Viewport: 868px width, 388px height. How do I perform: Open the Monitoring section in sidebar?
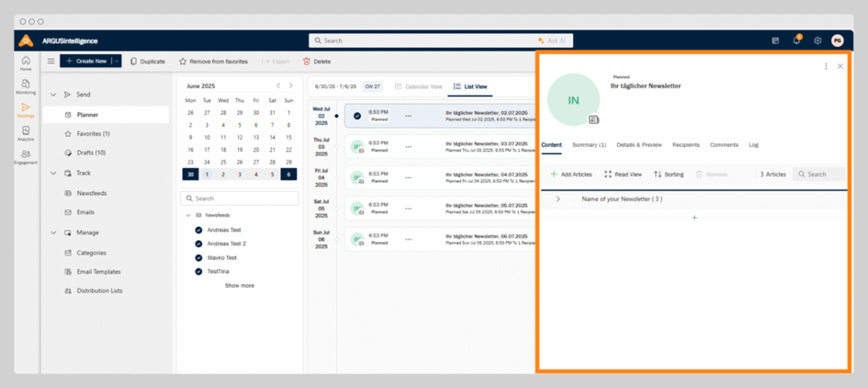coord(26,86)
